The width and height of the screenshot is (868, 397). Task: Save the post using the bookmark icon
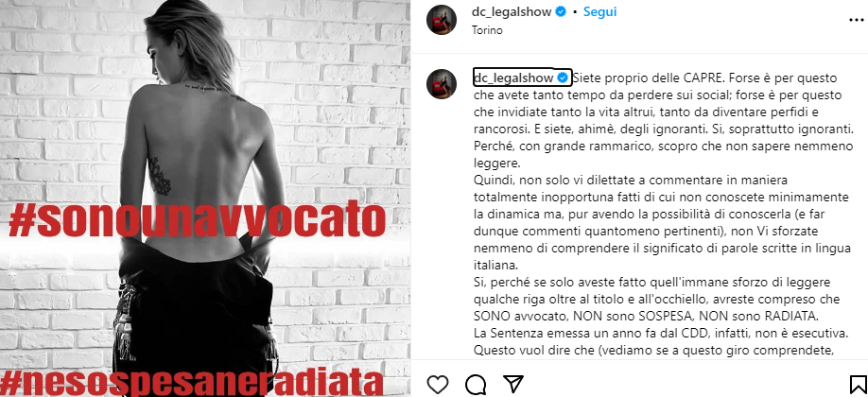(x=858, y=384)
